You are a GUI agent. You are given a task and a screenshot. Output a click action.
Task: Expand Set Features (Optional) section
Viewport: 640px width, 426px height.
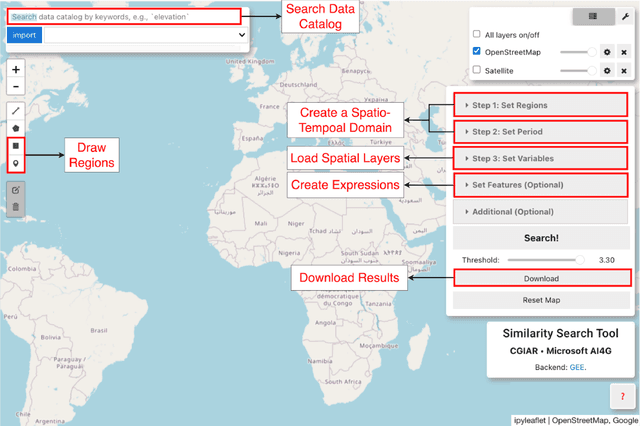coord(540,185)
